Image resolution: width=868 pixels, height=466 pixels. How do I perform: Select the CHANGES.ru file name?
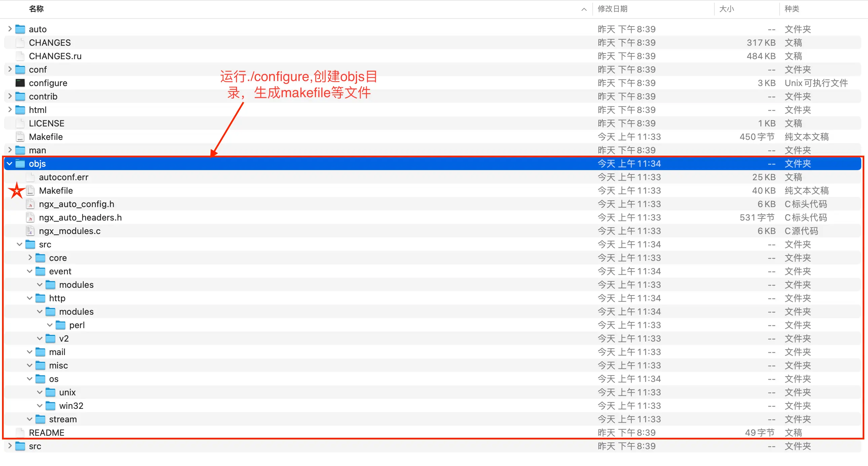(x=55, y=56)
